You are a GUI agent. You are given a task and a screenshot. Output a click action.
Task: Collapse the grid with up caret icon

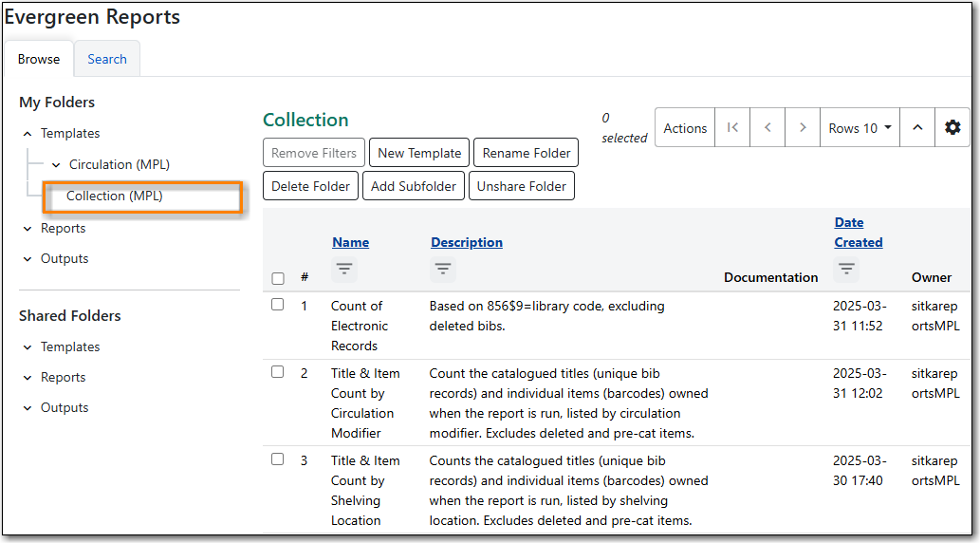click(x=917, y=127)
